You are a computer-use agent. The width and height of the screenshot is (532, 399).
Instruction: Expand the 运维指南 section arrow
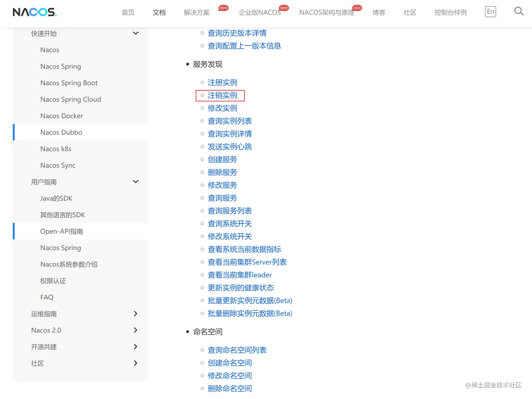pyautogui.click(x=135, y=313)
